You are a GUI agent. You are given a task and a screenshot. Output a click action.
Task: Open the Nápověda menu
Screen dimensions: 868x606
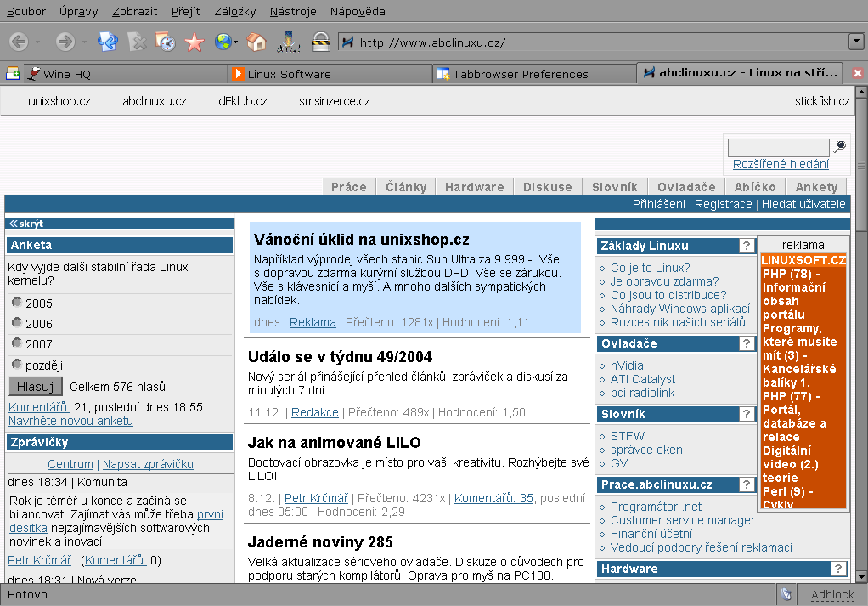(358, 11)
